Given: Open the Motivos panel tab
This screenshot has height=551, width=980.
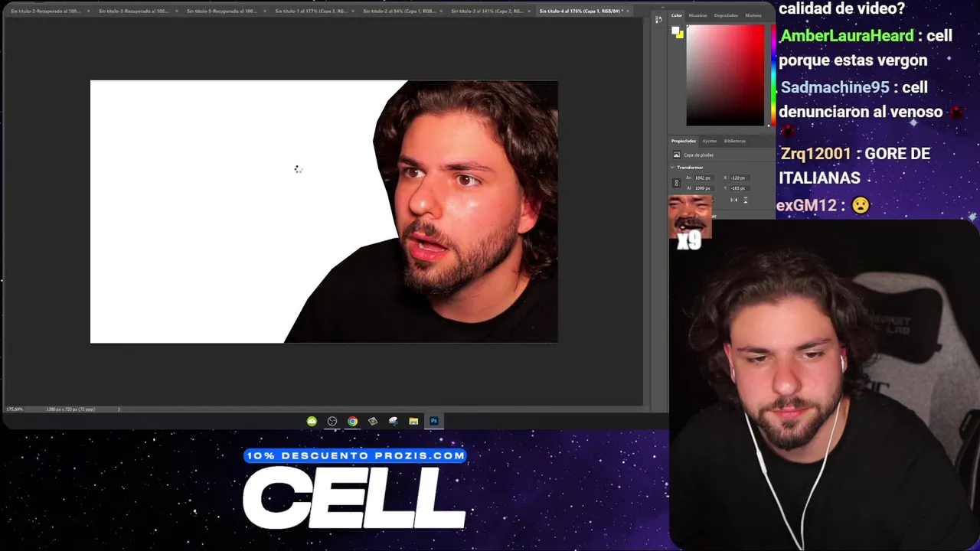Looking at the screenshot, I should (x=753, y=15).
